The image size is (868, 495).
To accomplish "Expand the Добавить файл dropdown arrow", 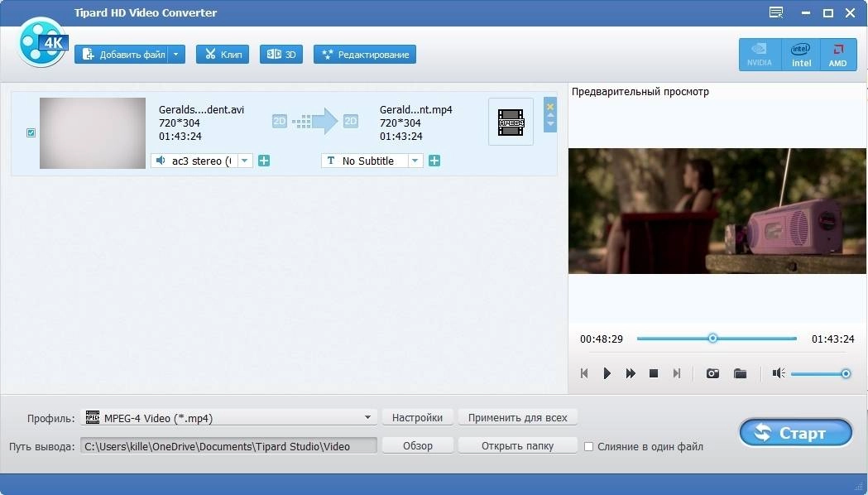I will click(176, 55).
